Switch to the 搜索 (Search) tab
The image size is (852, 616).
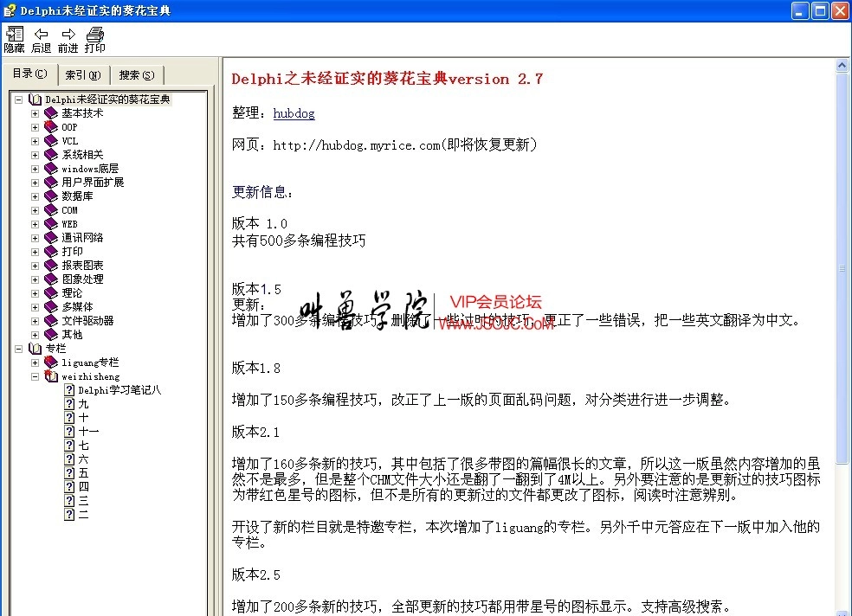click(x=135, y=74)
